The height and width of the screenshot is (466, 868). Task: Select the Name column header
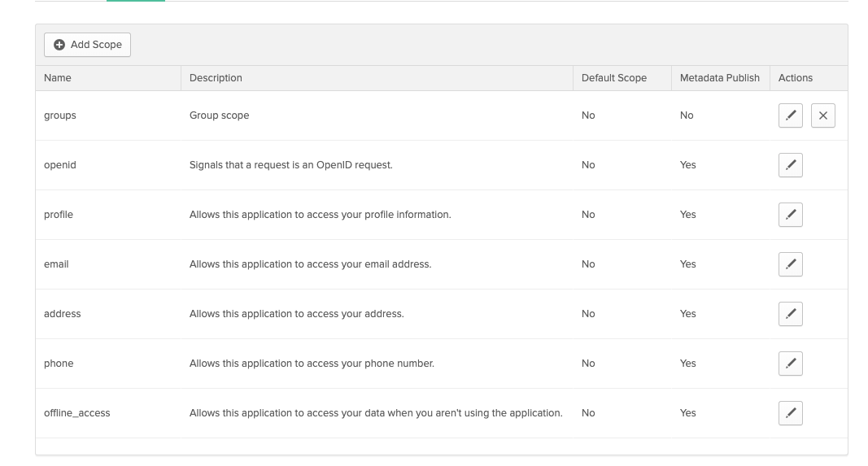[58, 78]
